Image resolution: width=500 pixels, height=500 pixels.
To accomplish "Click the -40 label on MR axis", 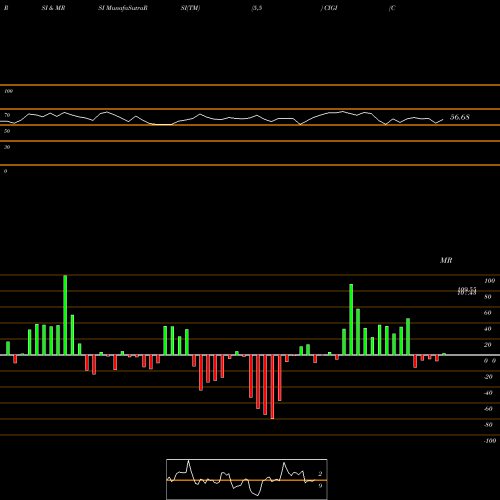I will [488, 393].
